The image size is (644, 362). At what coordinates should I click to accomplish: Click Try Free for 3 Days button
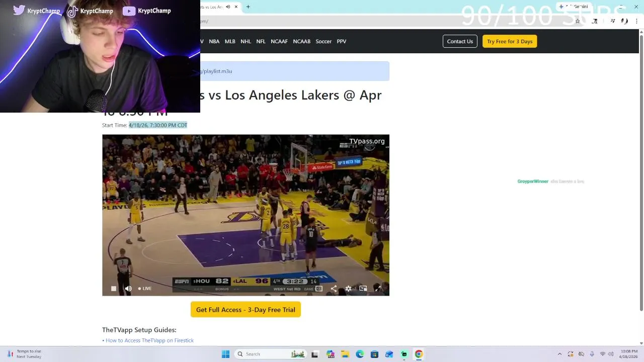pyautogui.click(x=510, y=41)
